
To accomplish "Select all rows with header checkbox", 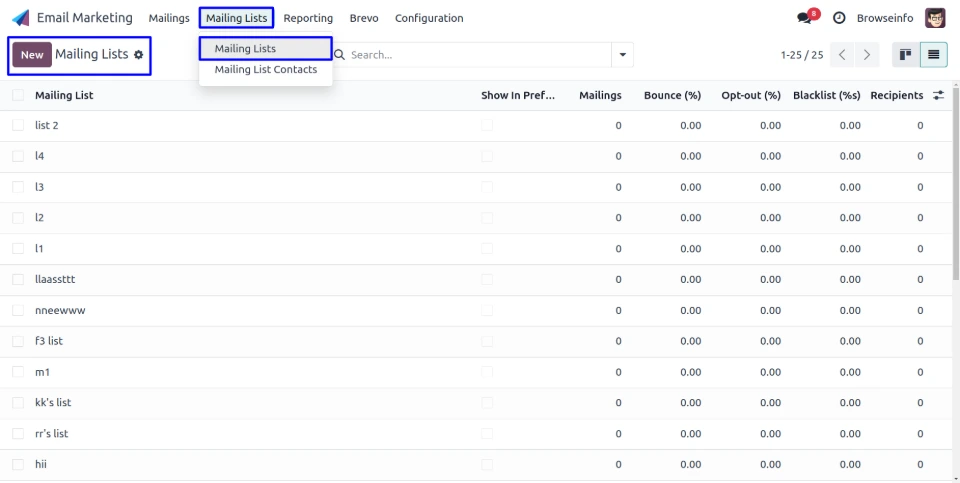I will click(18, 95).
